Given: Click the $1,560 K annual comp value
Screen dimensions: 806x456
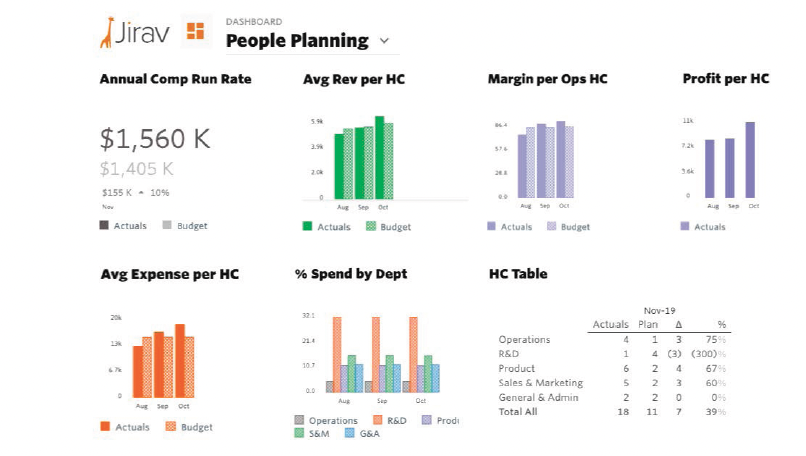Looking at the screenshot, I should [x=155, y=139].
